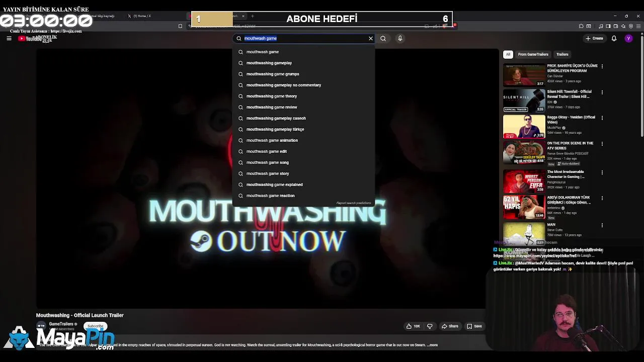Open thumbnail of 'PROF. BAHRİYE ÜÇOK'U' video
The image size is (644, 362).
(524, 75)
